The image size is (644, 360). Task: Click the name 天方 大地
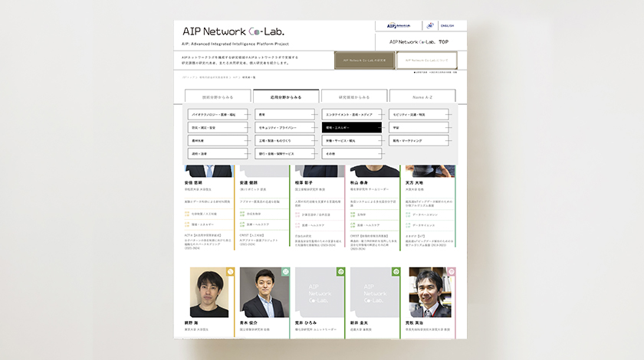(x=414, y=182)
